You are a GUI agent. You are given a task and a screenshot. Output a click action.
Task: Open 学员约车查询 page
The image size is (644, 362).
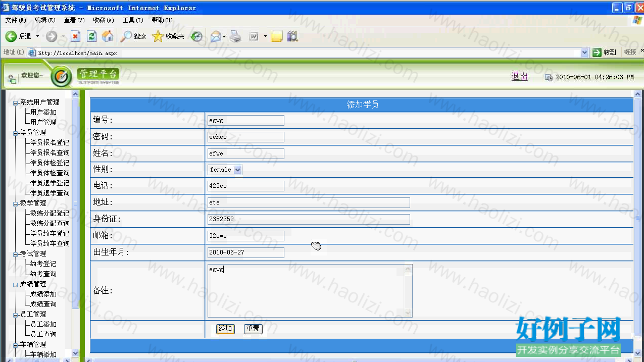tap(50, 243)
